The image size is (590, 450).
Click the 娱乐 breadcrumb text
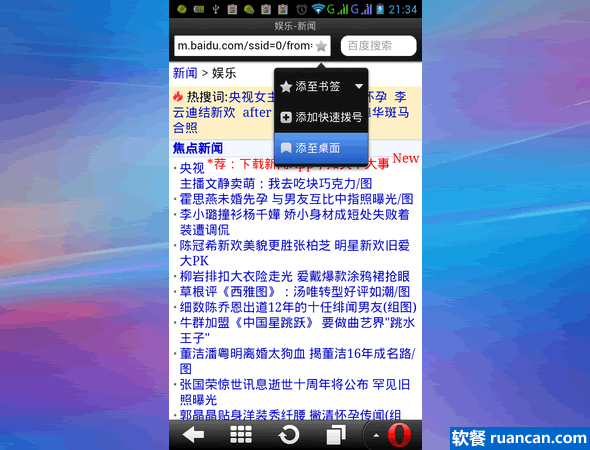[224, 73]
